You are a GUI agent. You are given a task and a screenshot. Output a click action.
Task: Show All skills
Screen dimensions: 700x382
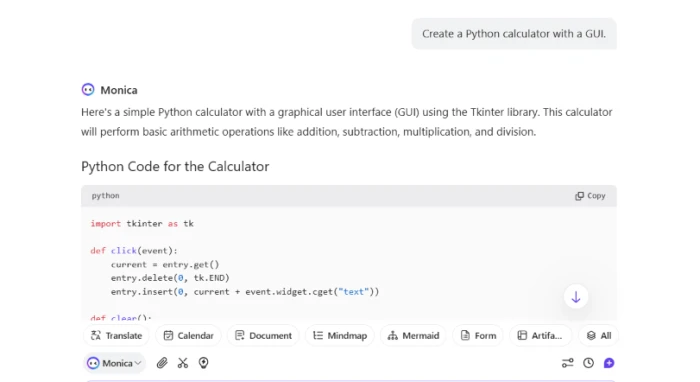pyautogui.click(x=599, y=336)
